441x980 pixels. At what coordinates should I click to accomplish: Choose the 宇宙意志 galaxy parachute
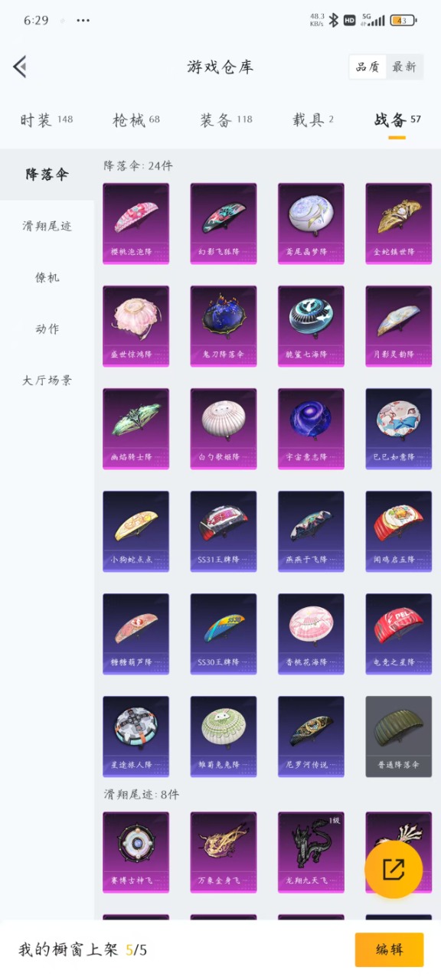coord(311,429)
